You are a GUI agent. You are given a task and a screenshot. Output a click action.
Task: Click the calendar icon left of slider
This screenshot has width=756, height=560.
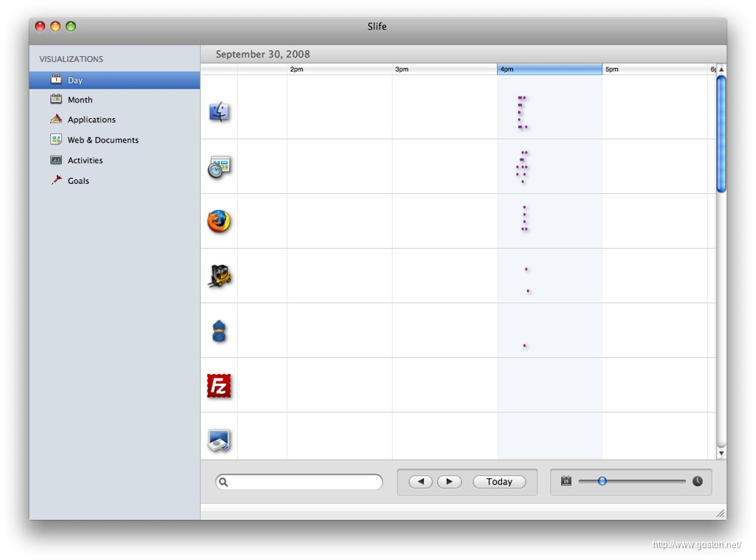[x=566, y=481]
